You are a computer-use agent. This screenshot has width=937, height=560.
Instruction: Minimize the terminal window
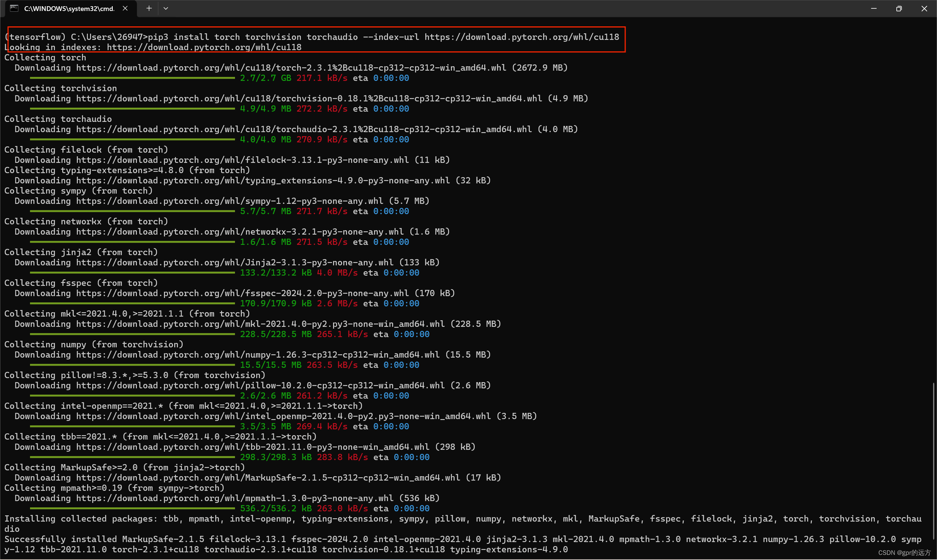click(874, 8)
